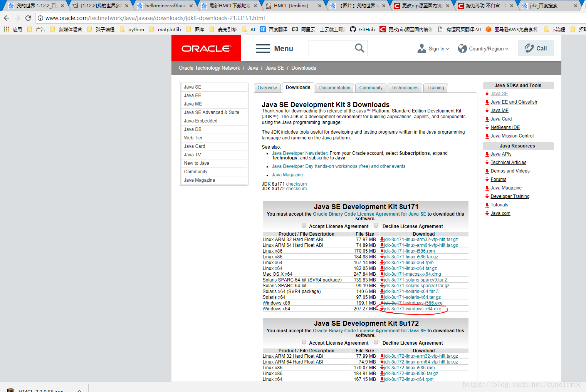This screenshot has width=586, height=392.
Task: Switch to the Community tab
Action: point(371,88)
